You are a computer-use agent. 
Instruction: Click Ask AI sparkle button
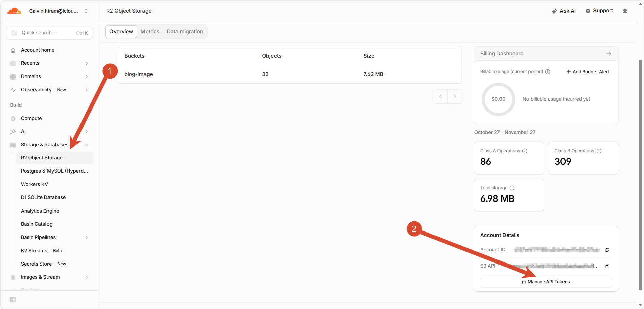[563, 11]
